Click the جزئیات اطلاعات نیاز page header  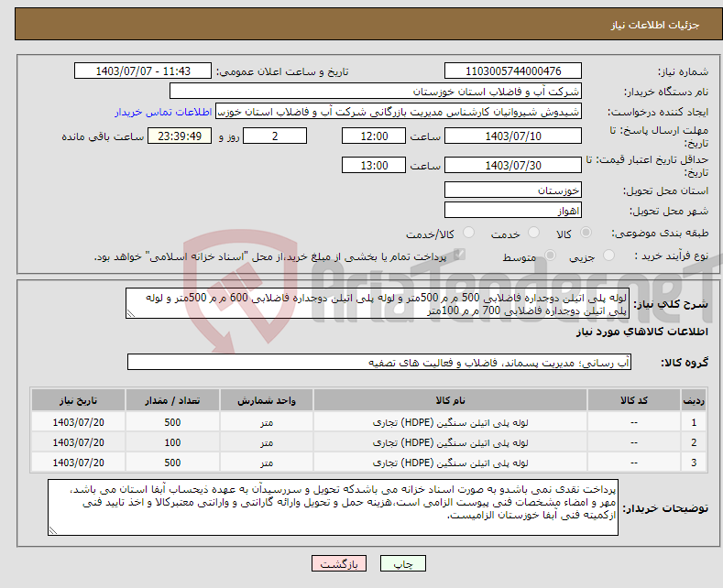(x=655, y=25)
